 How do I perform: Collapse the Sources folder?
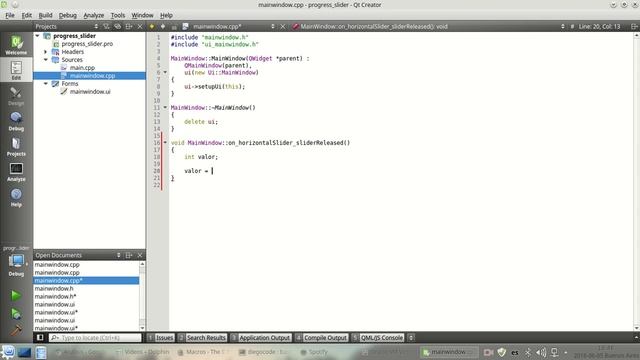coord(46,60)
